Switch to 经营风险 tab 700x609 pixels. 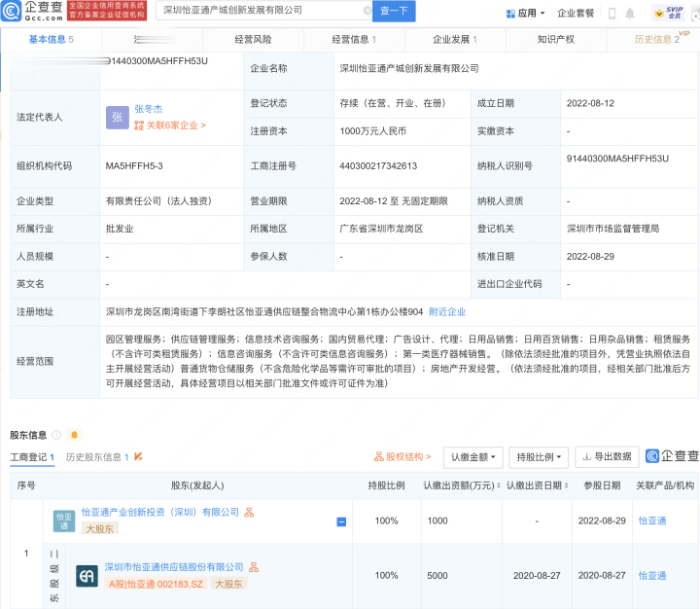[253, 40]
